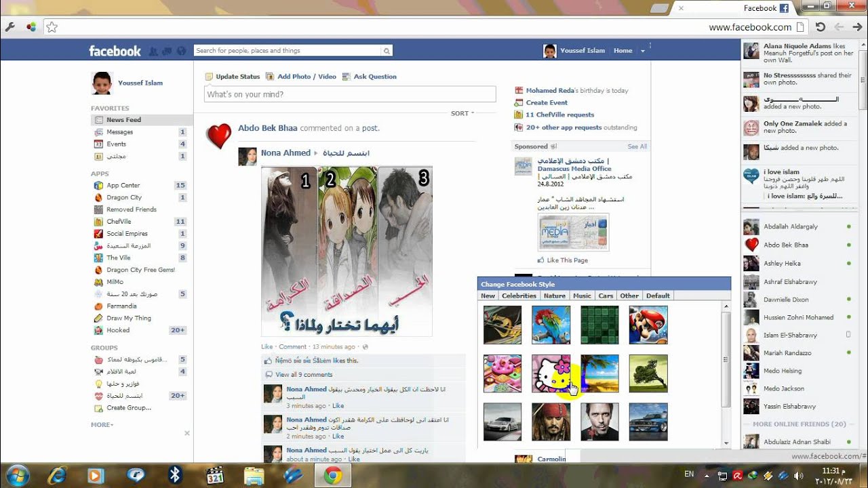
Task: Select the Celebrities style tab
Action: (x=519, y=296)
